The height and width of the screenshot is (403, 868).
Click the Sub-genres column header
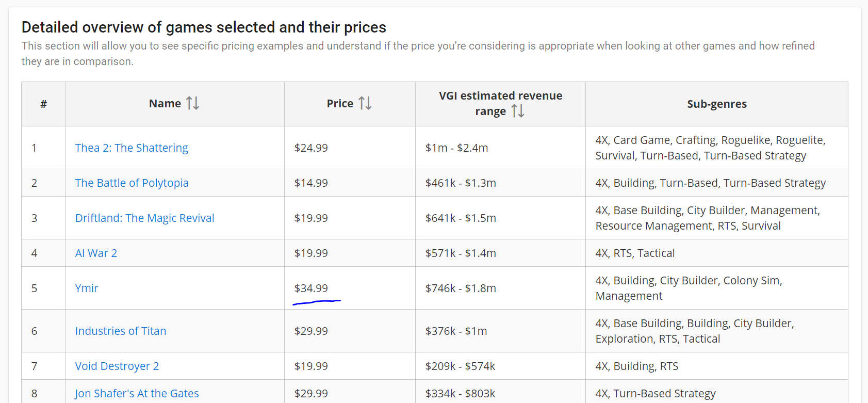[x=716, y=104]
